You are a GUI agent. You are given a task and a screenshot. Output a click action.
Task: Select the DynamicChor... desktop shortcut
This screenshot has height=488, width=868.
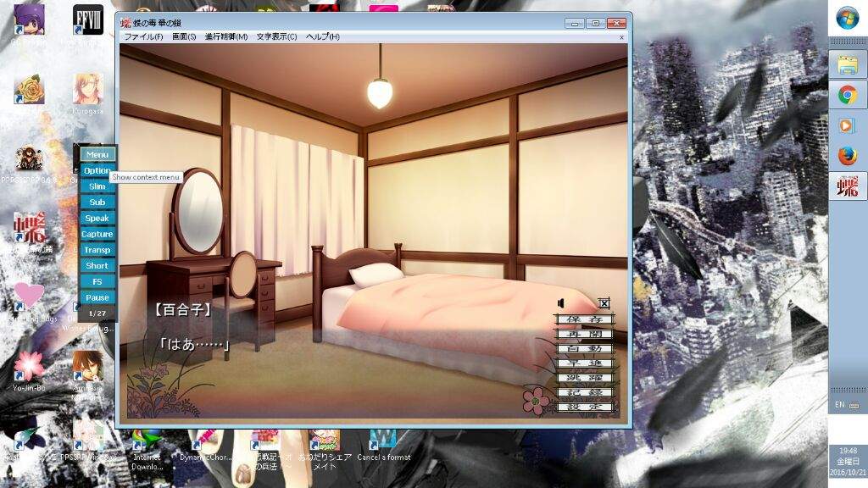[205, 446]
